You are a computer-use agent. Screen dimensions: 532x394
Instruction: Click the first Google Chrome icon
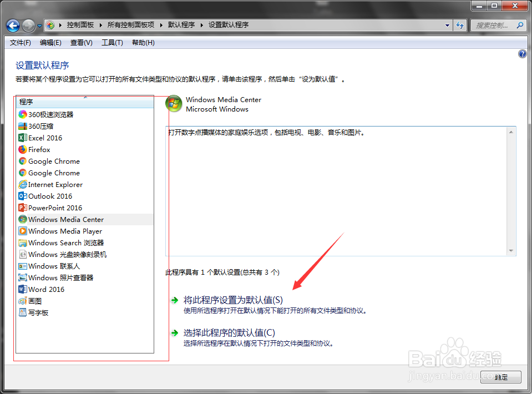coord(23,161)
